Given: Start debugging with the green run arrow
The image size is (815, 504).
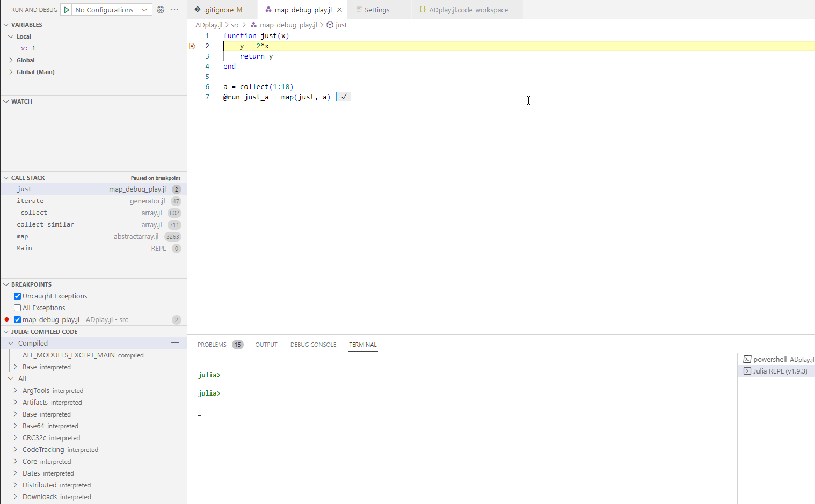Looking at the screenshot, I should pos(67,9).
